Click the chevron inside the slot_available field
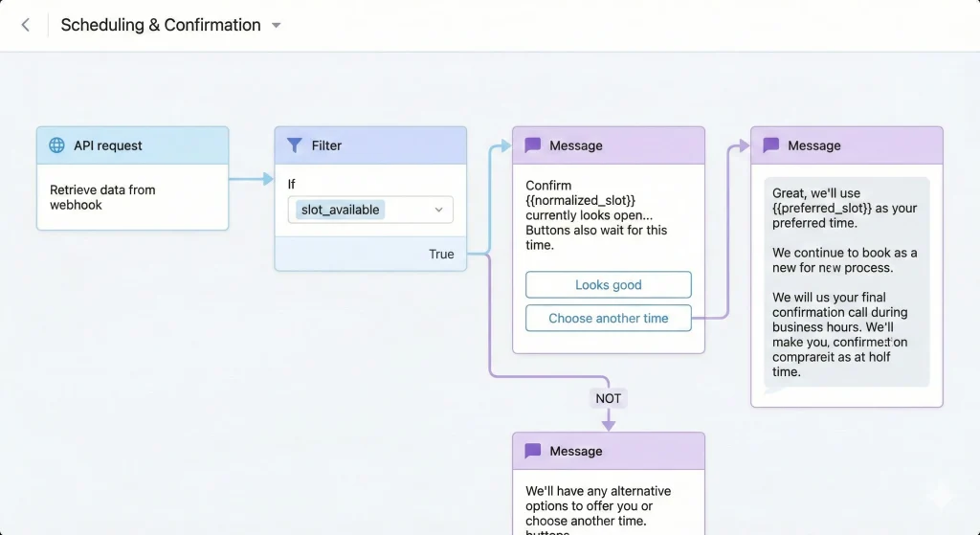This screenshot has width=980, height=535. [439, 210]
